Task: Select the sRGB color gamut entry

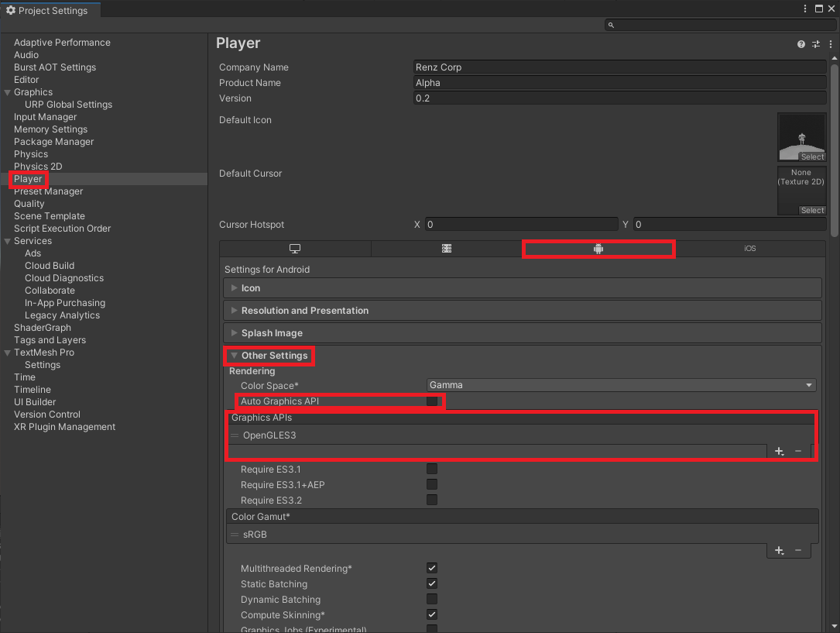Action: tap(255, 535)
